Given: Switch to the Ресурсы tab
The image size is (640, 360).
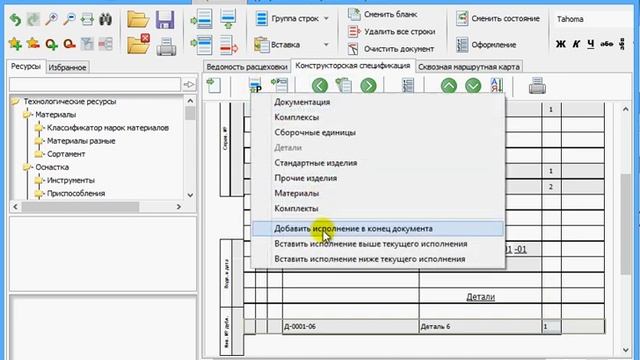Looking at the screenshot, I should 26,67.
